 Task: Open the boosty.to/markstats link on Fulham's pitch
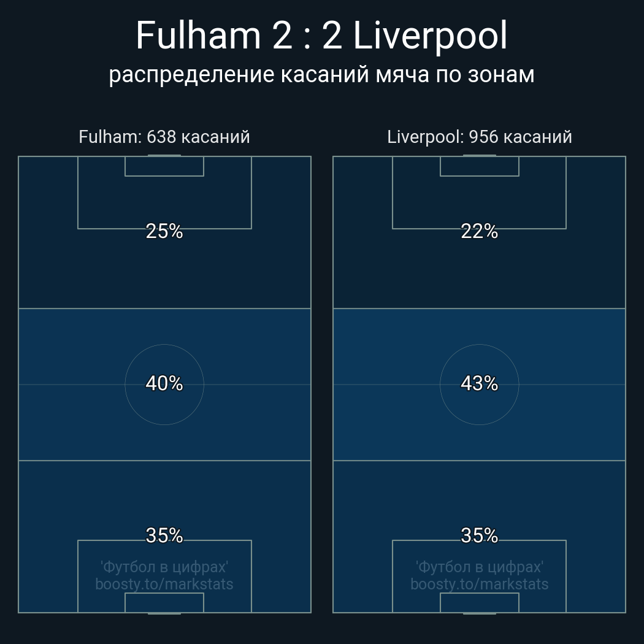coord(164,584)
